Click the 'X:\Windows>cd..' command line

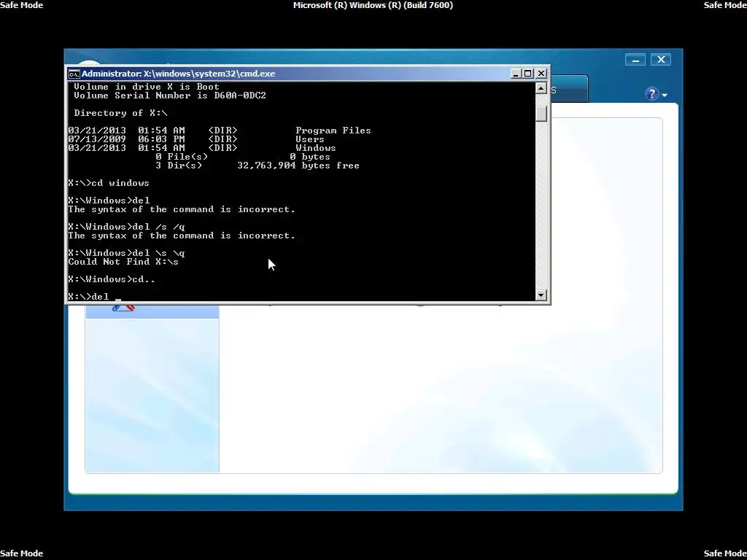[112, 279]
